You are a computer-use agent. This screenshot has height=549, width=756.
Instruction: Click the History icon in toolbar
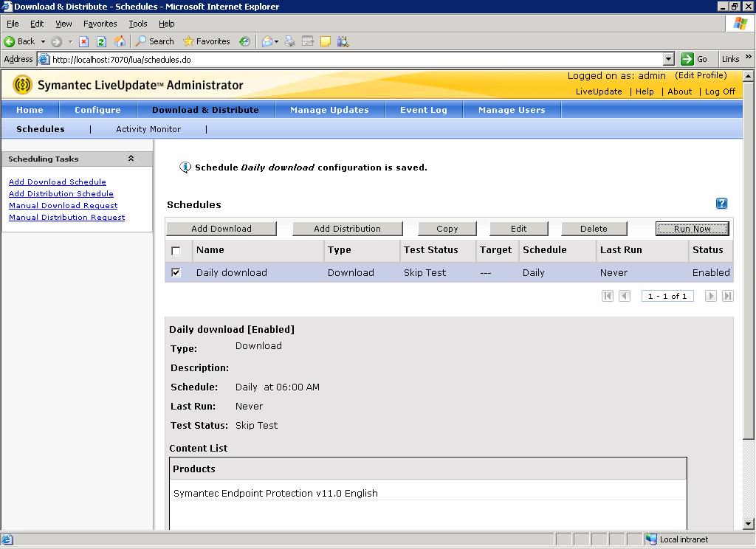click(x=244, y=41)
